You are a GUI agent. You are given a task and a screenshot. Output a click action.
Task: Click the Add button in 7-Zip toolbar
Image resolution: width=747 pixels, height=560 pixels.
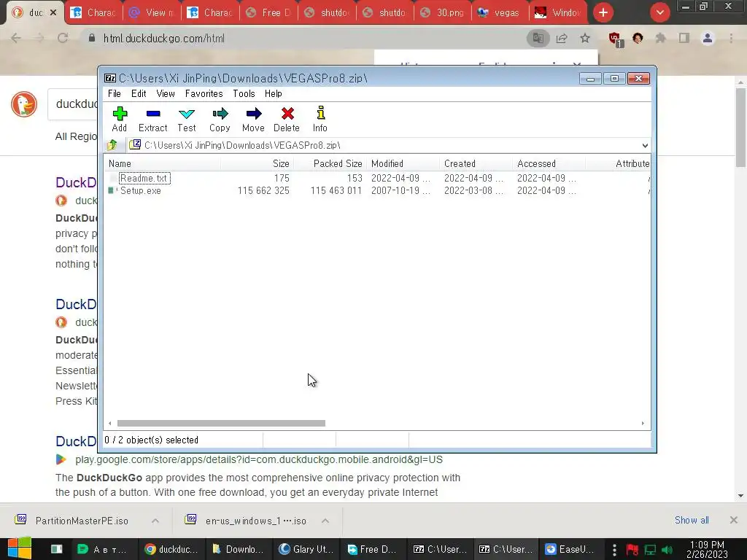click(x=119, y=119)
